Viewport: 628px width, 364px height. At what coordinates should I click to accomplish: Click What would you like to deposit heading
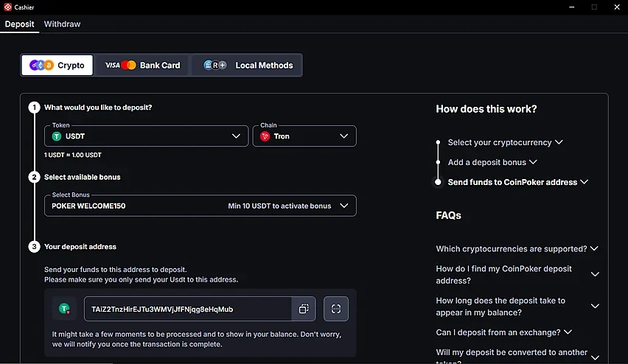[98, 108]
